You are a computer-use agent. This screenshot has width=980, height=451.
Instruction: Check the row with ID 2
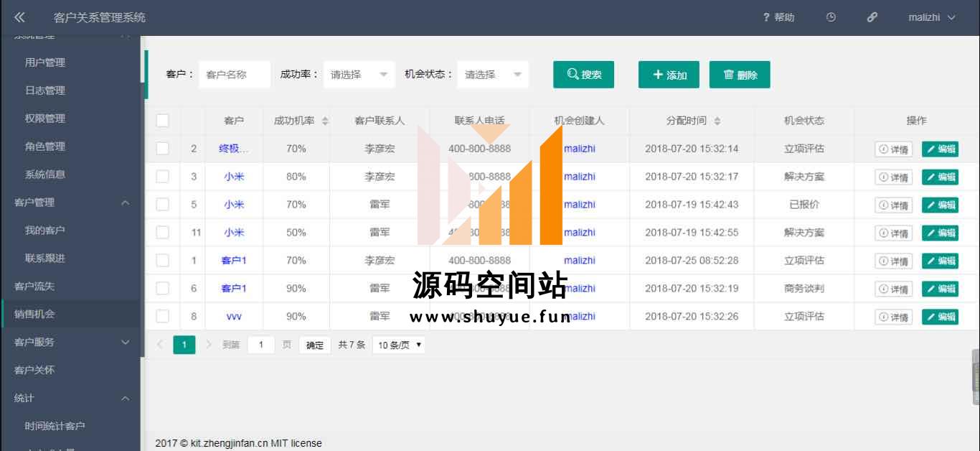[163, 149]
